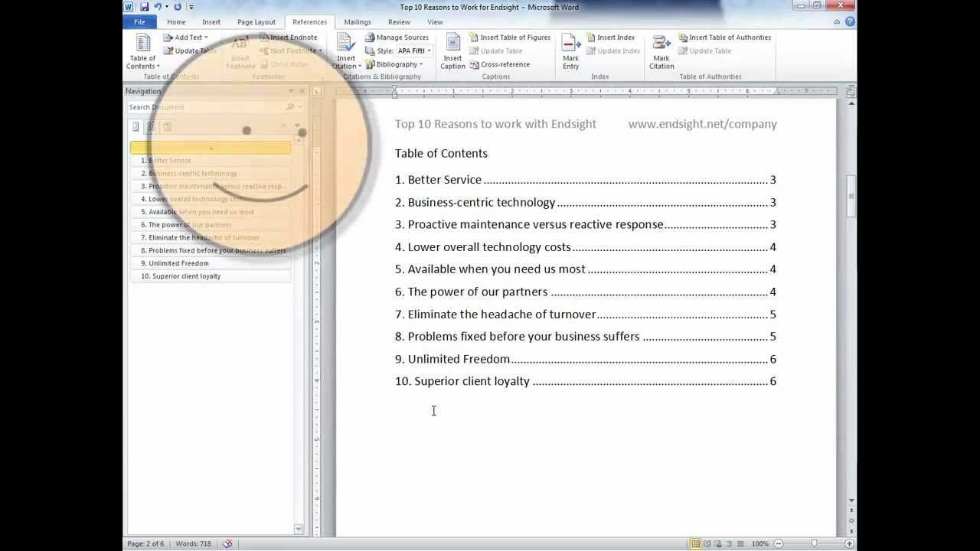Viewport: 980px width, 551px height.
Task: Switch to the Page Layout tab
Action: tap(256, 22)
